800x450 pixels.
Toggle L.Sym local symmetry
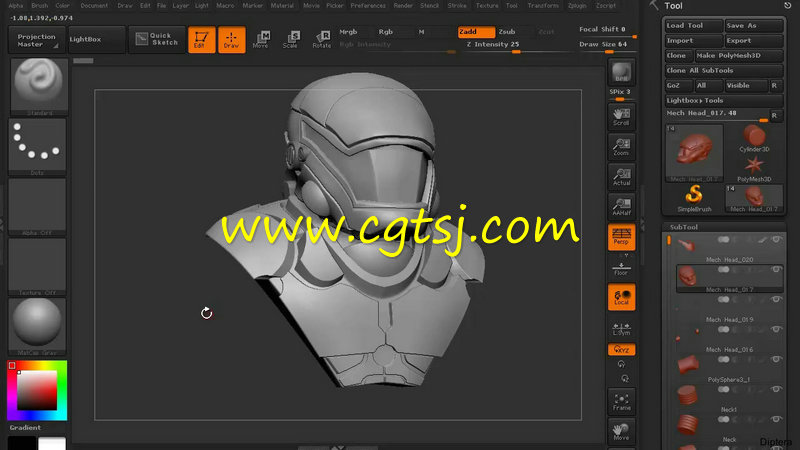click(621, 329)
